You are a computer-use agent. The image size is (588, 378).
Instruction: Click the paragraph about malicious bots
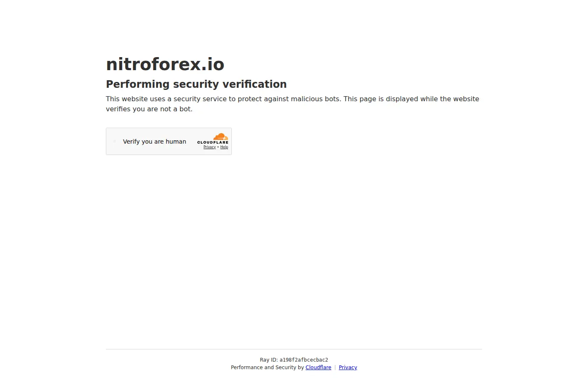[x=292, y=104]
